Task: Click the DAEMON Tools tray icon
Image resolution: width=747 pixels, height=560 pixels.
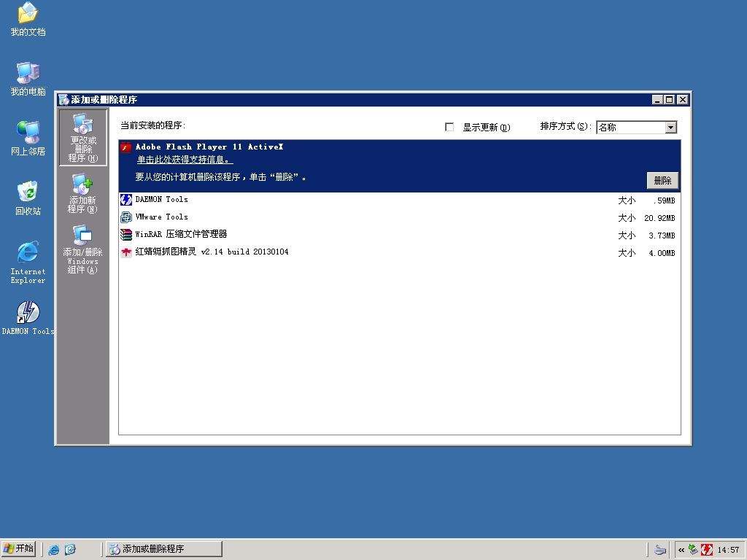Action: click(x=707, y=550)
